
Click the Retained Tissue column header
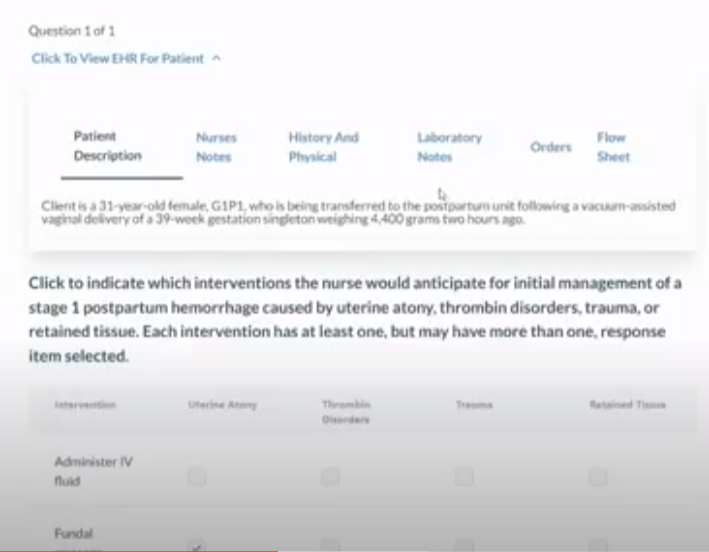click(x=627, y=405)
